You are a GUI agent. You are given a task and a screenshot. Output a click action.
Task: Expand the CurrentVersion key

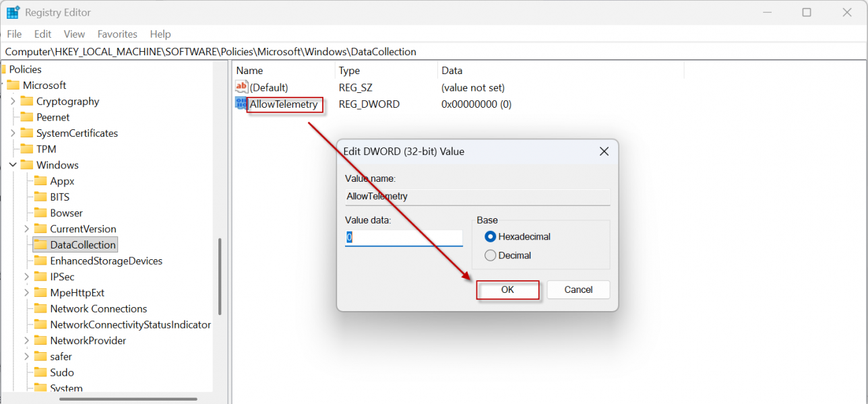pos(26,229)
